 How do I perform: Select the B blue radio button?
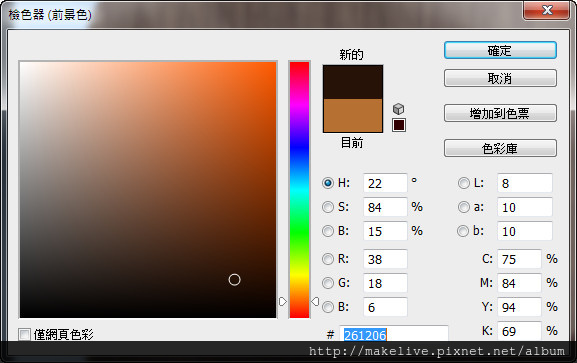[x=328, y=307]
